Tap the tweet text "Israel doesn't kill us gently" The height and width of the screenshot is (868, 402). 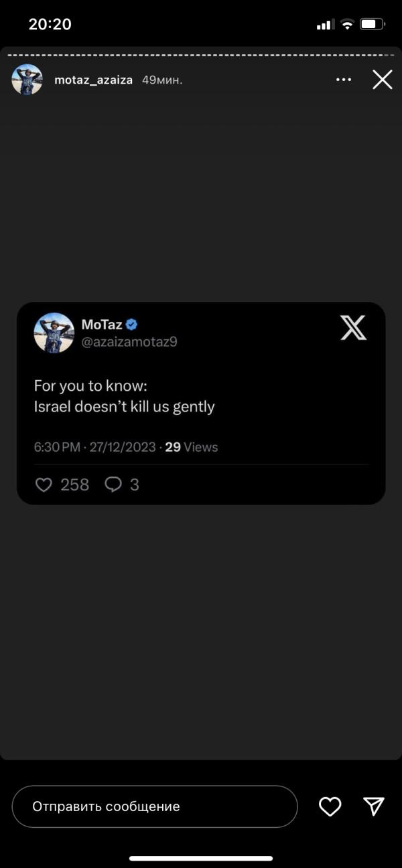point(125,407)
